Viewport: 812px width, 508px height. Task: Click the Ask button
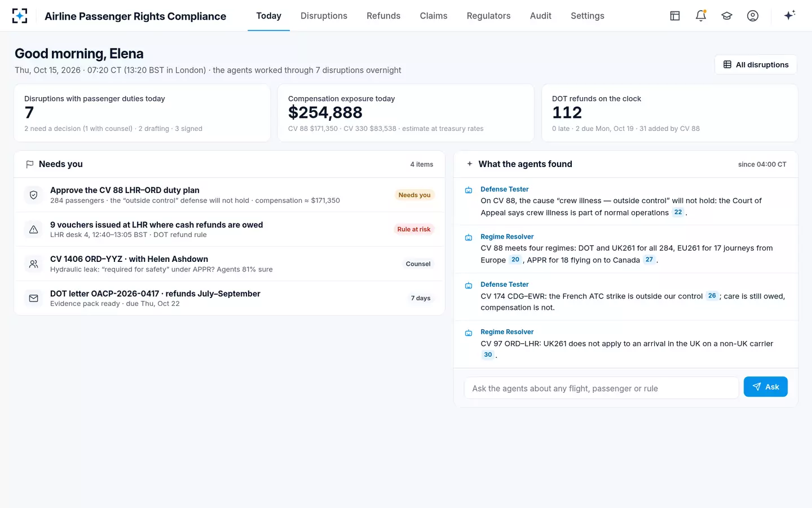coord(765,387)
